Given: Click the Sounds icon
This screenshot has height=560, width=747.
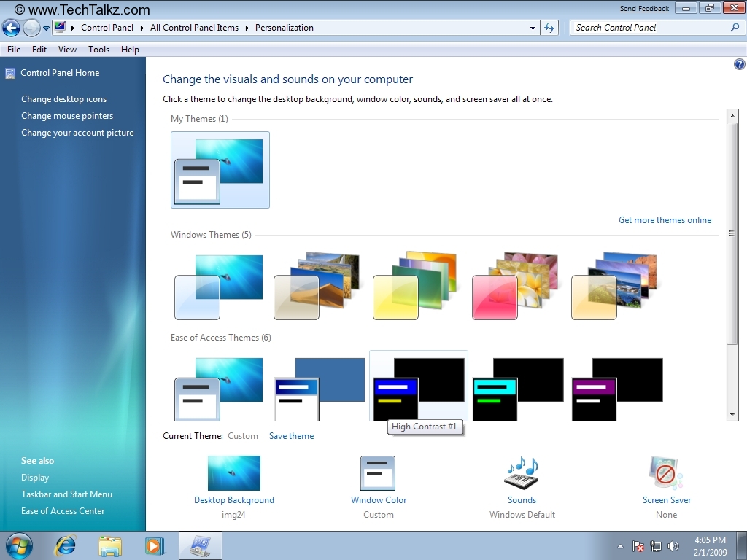Looking at the screenshot, I should 522,473.
